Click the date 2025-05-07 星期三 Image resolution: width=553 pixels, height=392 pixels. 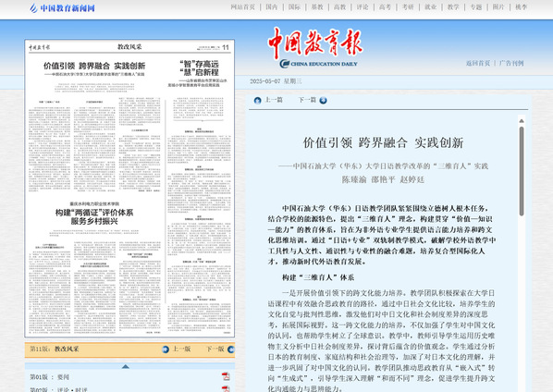[276, 81]
